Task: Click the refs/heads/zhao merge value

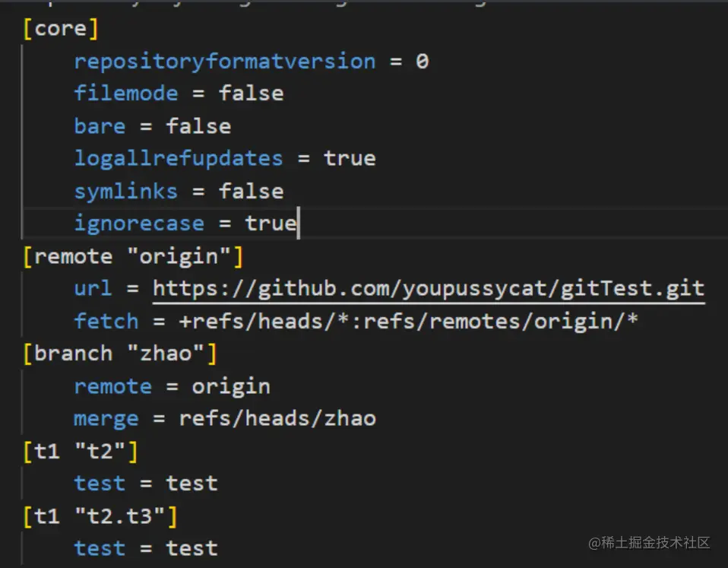Action: point(277,418)
